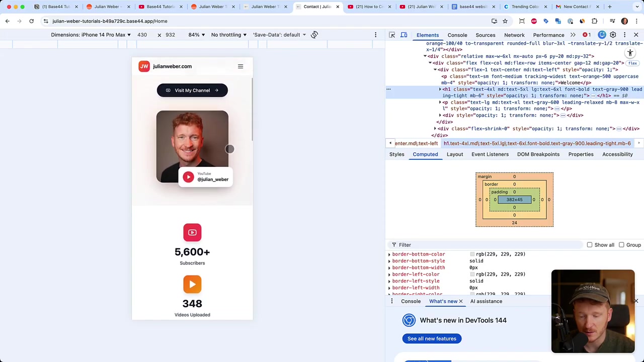Click the rotate screen icon in device toolbar
The image size is (644, 362).
tap(314, 35)
